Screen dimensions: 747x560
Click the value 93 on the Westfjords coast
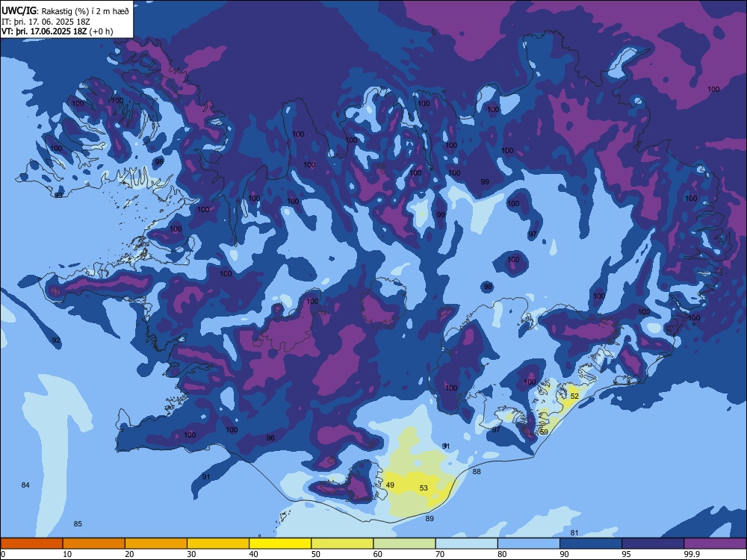click(58, 195)
